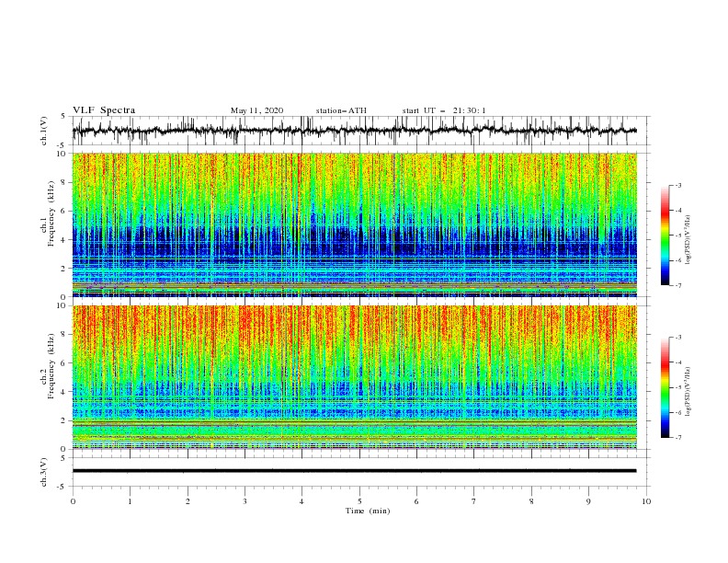728x563 pixels.
Task: Click the ch.2 "Frequency (kHz)" axis label
Action: [51, 365]
